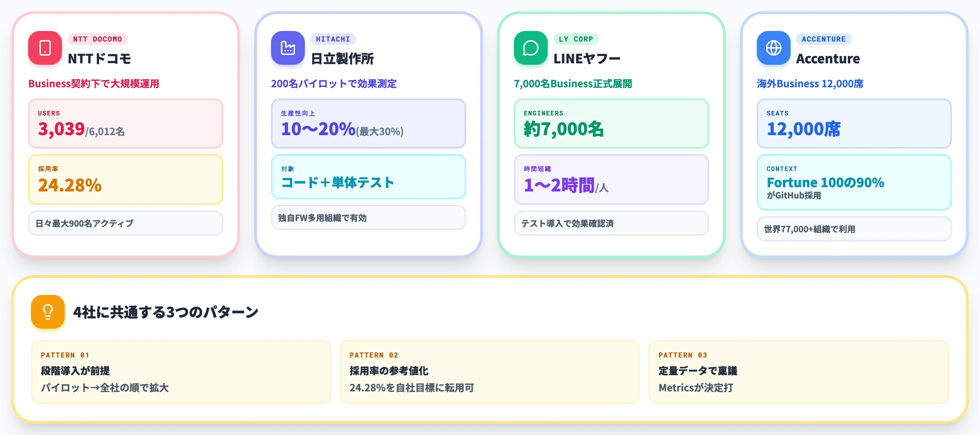
Task: Click パイロット→全社の順で拡大 description
Action: (105, 387)
